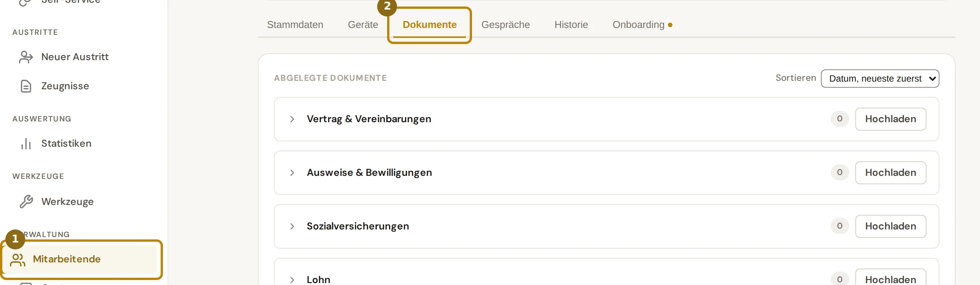Image resolution: width=980 pixels, height=285 pixels.
Task: Click count badge of Ausweise & Bewilligungen
Action: (x=840, y=172)
